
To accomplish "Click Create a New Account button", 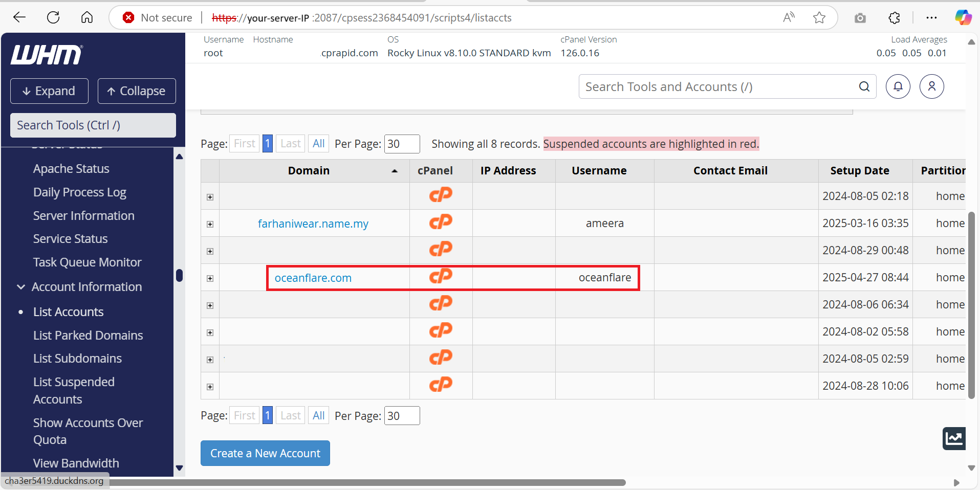I will coord(265,453).
